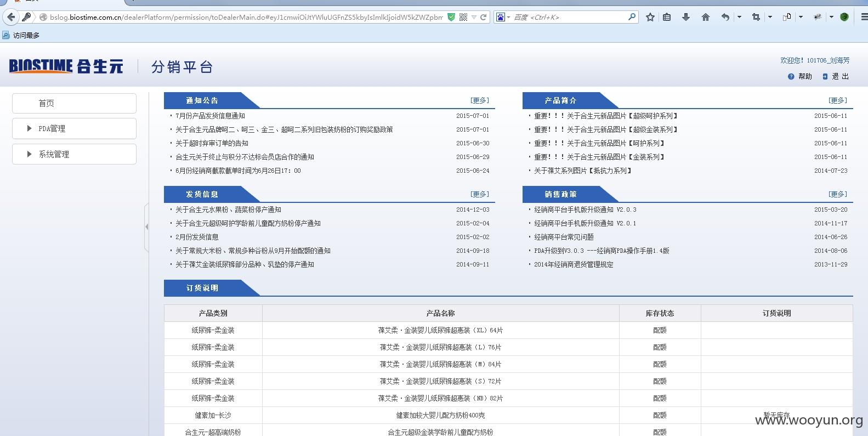Open the browser hamburger menu
The height and width of the screenshot is (436, 868).
(864, 17)
